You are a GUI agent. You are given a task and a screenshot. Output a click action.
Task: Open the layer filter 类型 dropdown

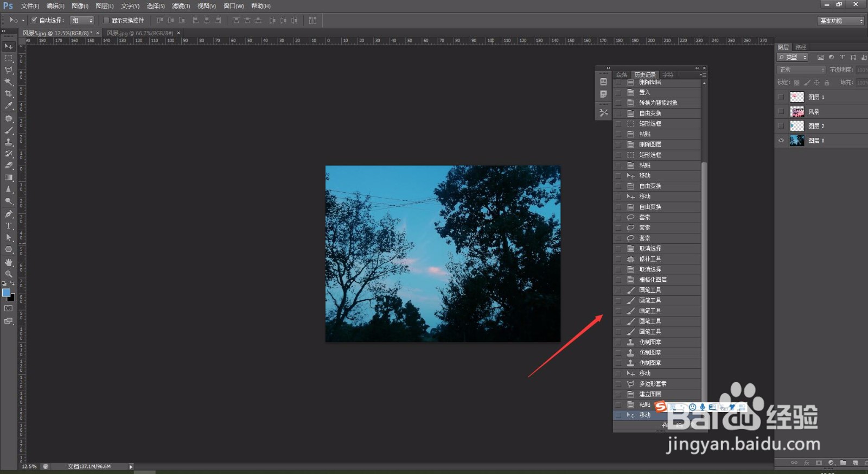coord(793,57)
